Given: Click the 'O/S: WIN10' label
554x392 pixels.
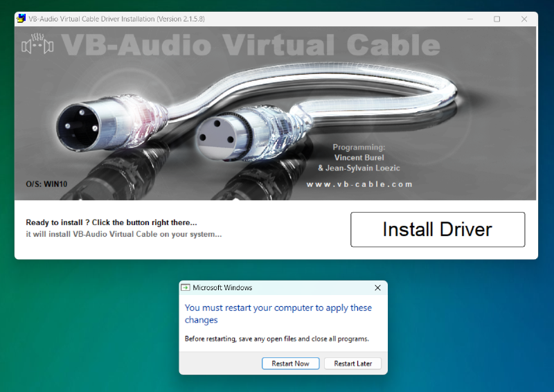Looking at the screenshot, I should click(46, 184).
